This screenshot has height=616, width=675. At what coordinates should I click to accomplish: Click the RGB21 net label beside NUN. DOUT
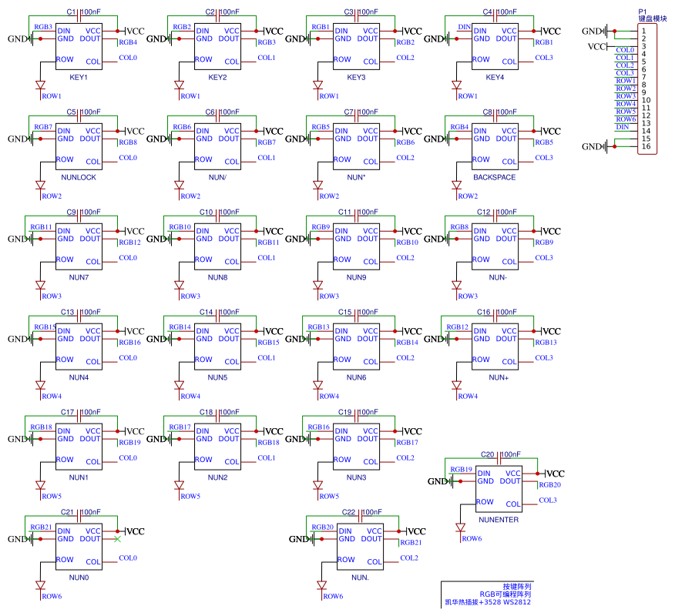411,543
